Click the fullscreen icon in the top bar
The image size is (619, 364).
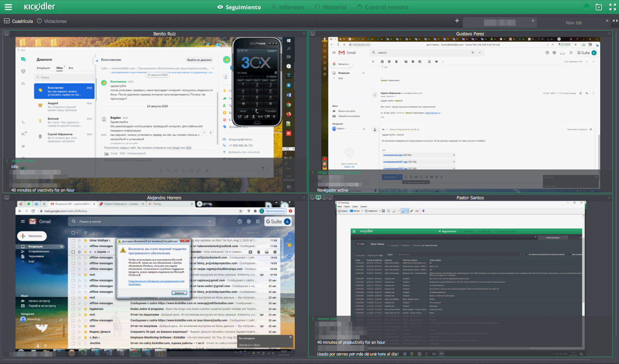[x=612, y=7]
